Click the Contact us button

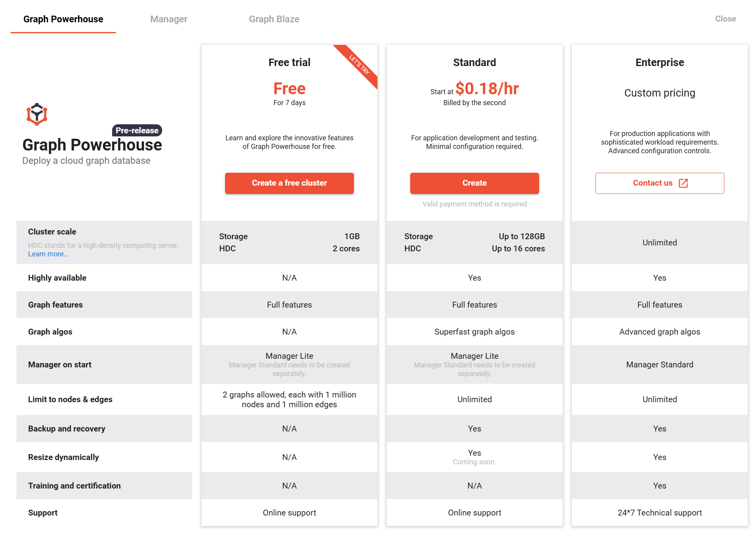click(660, 183)
